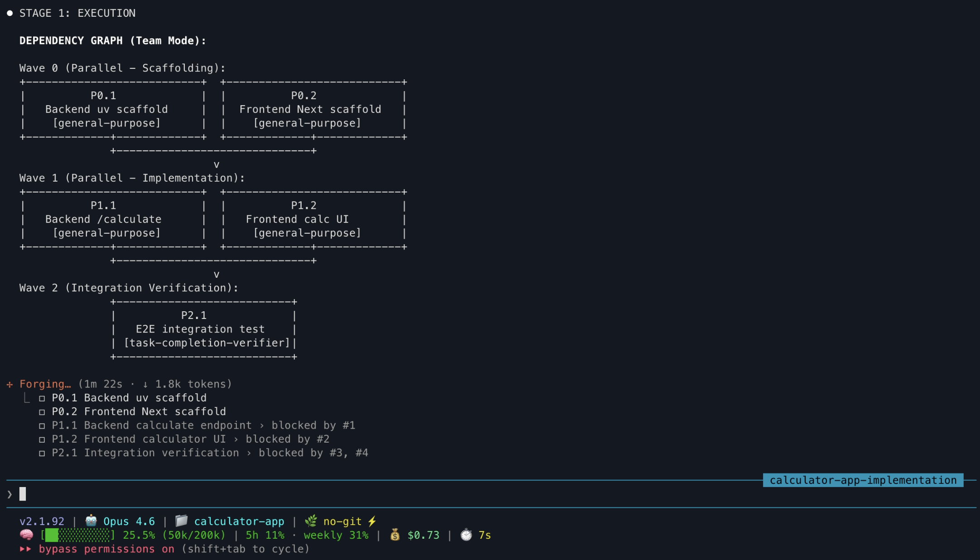Click the Opus 4.6 model name
The image size is (980, 560).
[x=129, y=521]
